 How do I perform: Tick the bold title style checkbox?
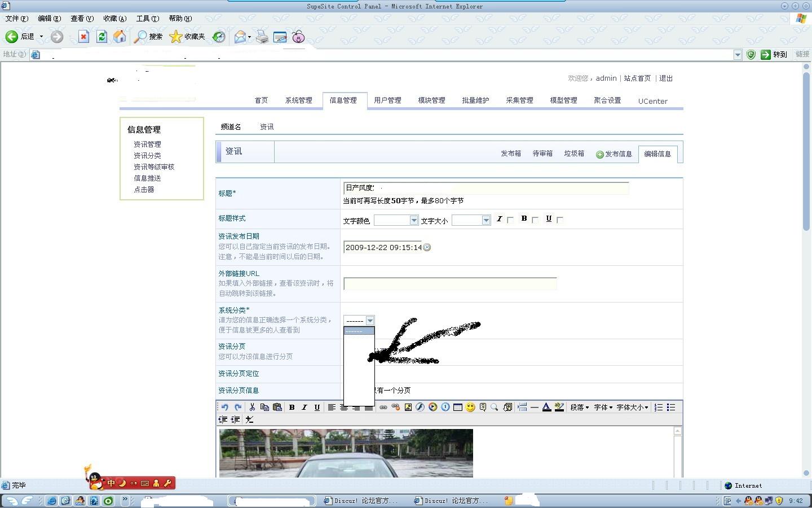pyautogui.click(x=535, y=220)
